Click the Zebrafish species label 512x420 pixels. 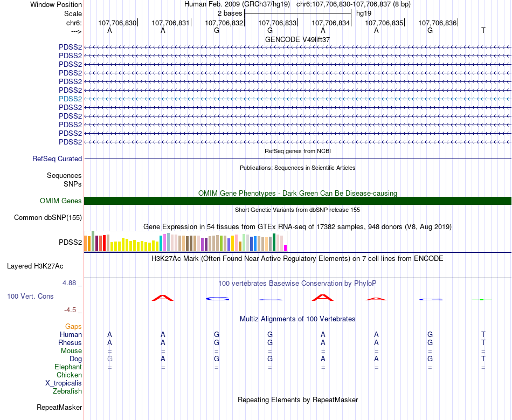click(x=67, y=391)
